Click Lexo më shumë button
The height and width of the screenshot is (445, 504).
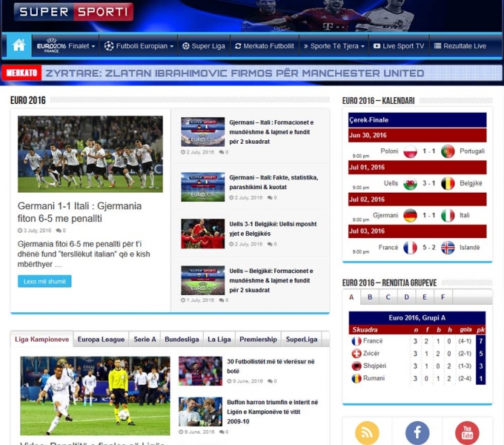click(x=44, y=281)
